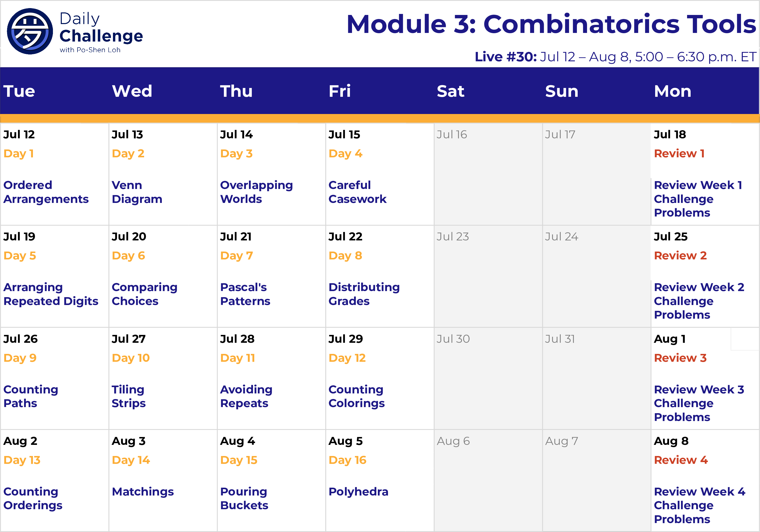The width and height of the screenshot is (760, 532).
Task: Open the Venn Diagram lesson
Action: click(137, 192)
